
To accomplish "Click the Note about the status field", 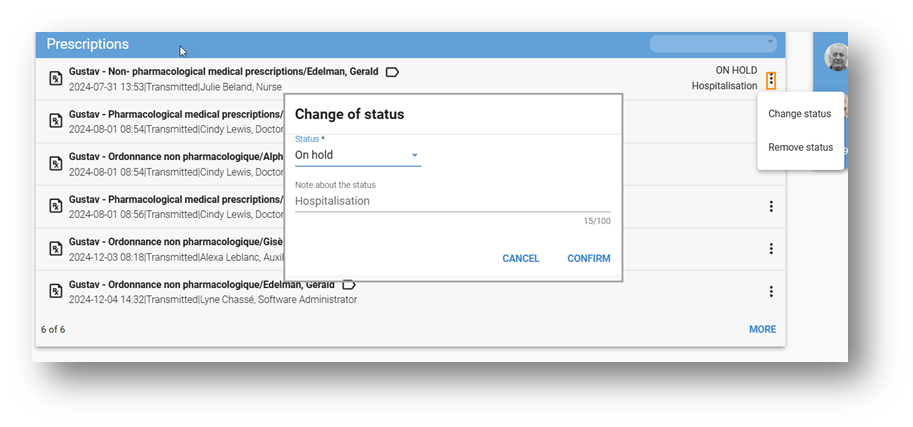I will pyautogui.click(x=452, y=201).
